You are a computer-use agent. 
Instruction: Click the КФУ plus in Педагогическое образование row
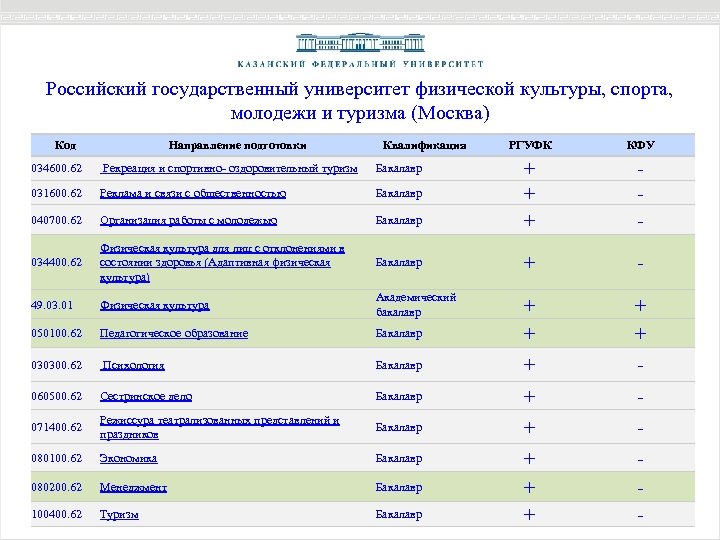point(640,334)
